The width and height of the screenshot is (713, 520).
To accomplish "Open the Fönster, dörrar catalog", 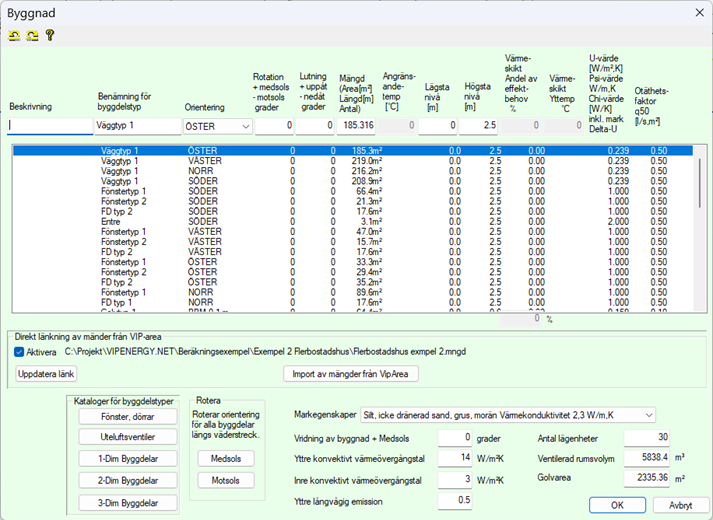I will point(126,415).
